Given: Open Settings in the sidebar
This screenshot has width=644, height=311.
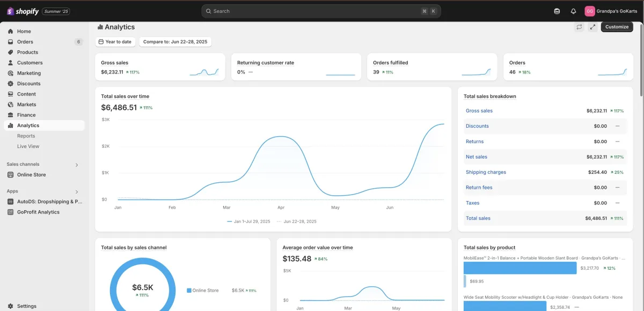Looking at the screenshot, I should pyautogui.click(x=26, y=306).
